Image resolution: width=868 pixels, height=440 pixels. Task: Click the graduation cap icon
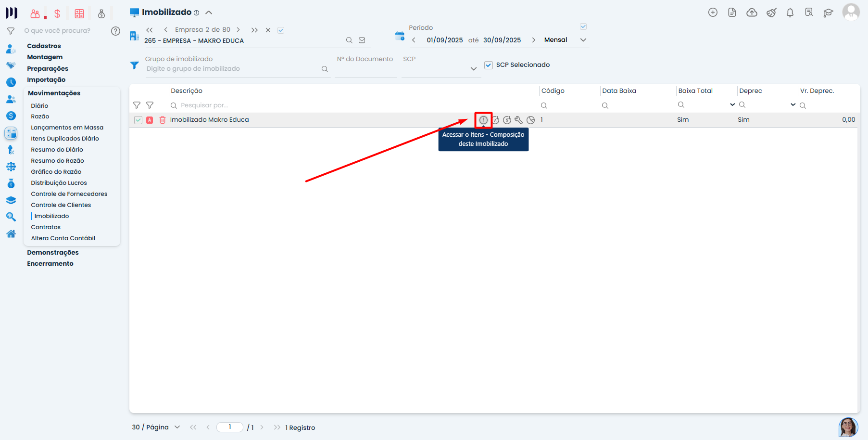point(828,13)
